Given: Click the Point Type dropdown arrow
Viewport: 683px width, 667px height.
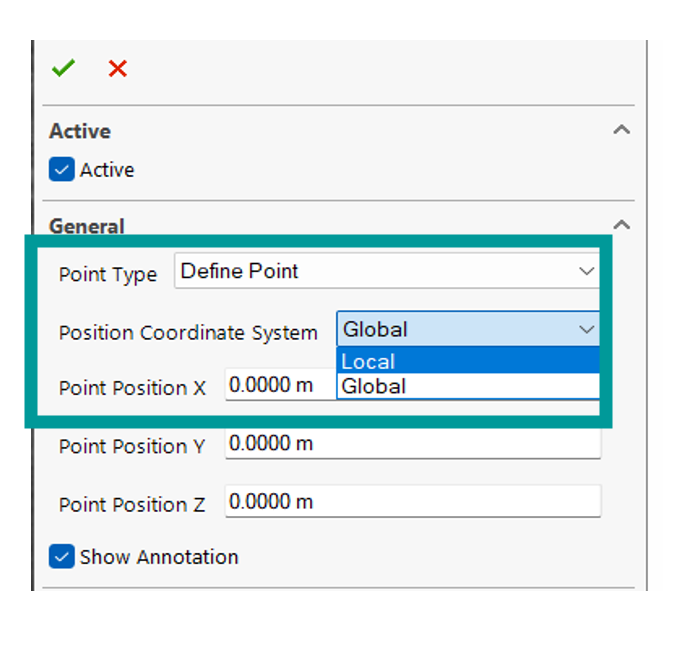Looking at the screenshot, I should click(x=586, y=271).
